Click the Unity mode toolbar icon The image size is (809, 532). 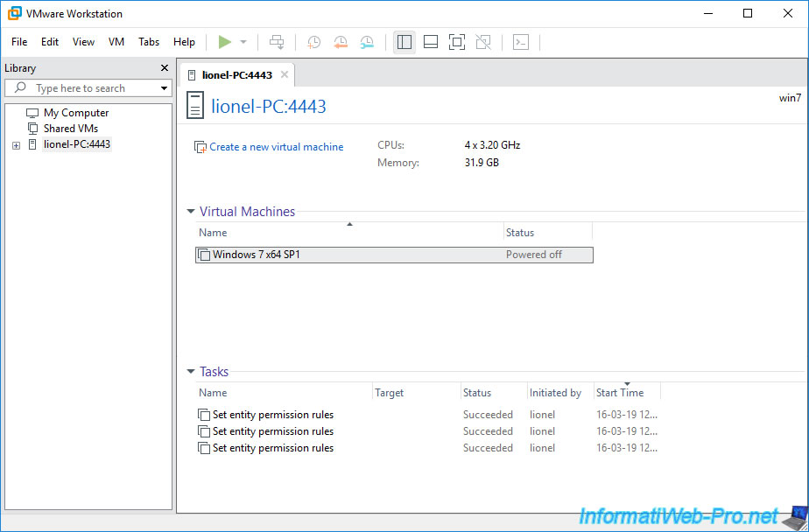483,42
